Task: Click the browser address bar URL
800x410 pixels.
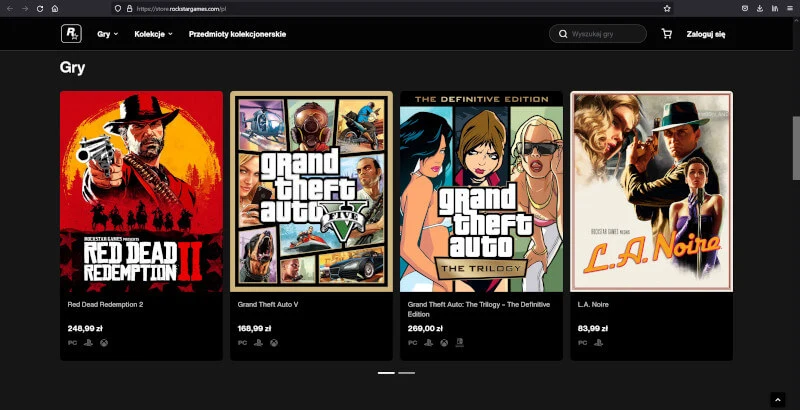Action: tap(182, 9)
